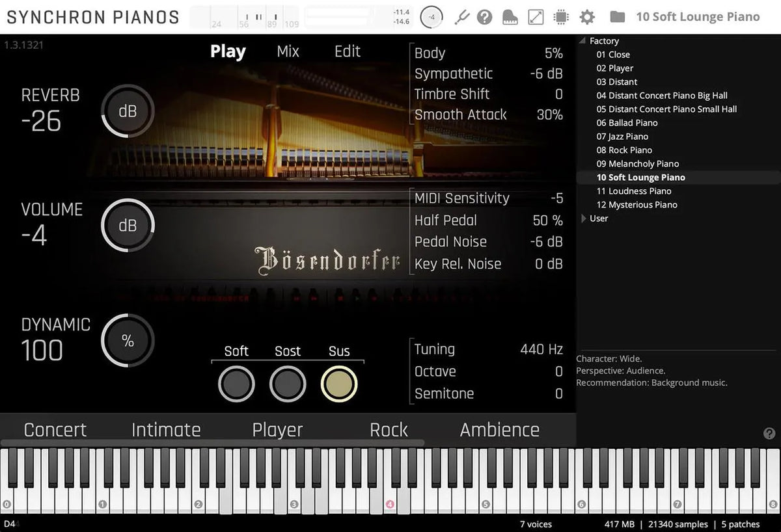Click the window resize arrows icon
The image size is (781, 532).
(535, 16)
